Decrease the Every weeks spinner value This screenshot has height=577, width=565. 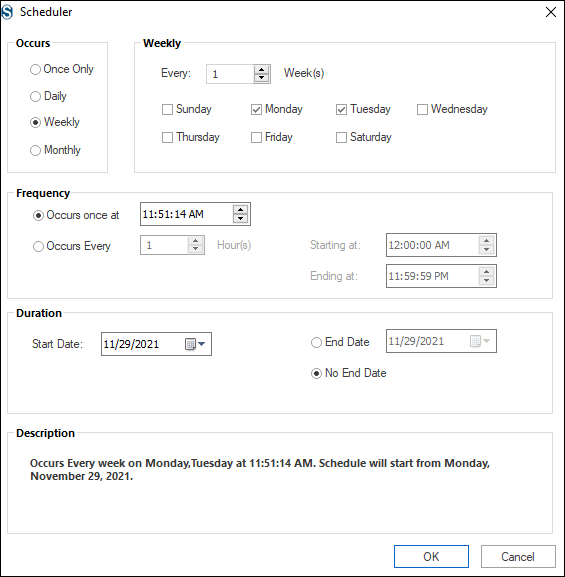(261, 78)
